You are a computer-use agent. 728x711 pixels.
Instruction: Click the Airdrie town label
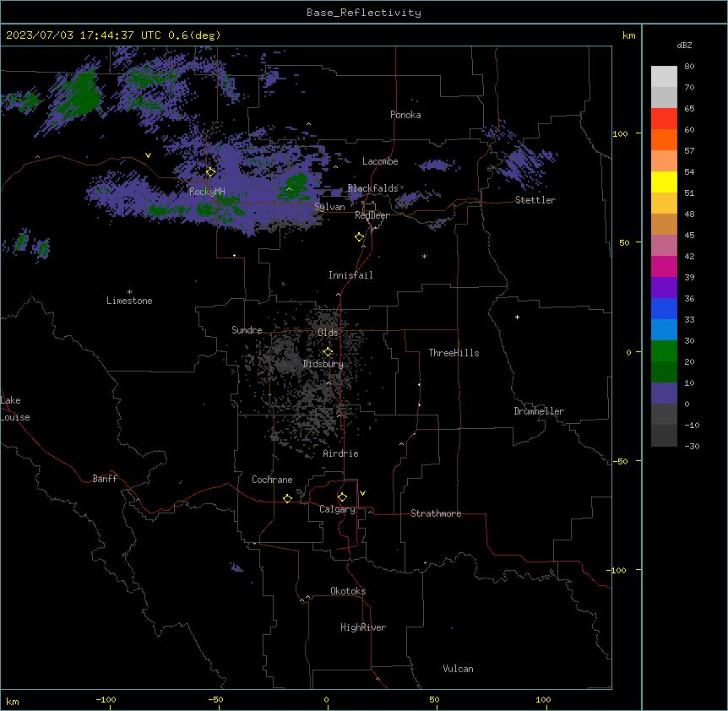[x=340, y=453]
